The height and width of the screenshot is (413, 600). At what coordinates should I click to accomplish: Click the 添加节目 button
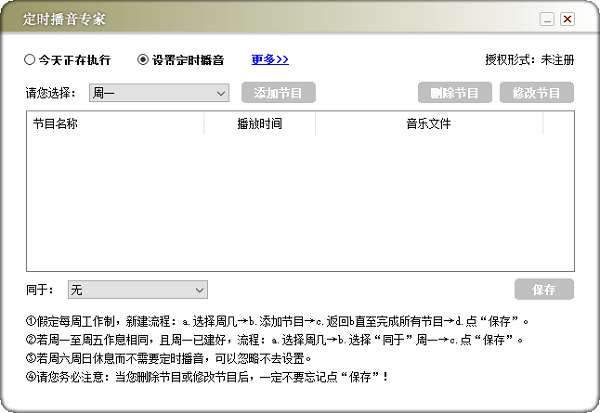tap(278, 93)
